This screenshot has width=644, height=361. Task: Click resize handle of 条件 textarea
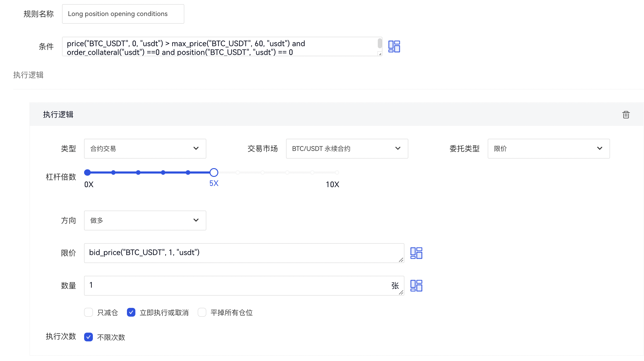(380, 54)
